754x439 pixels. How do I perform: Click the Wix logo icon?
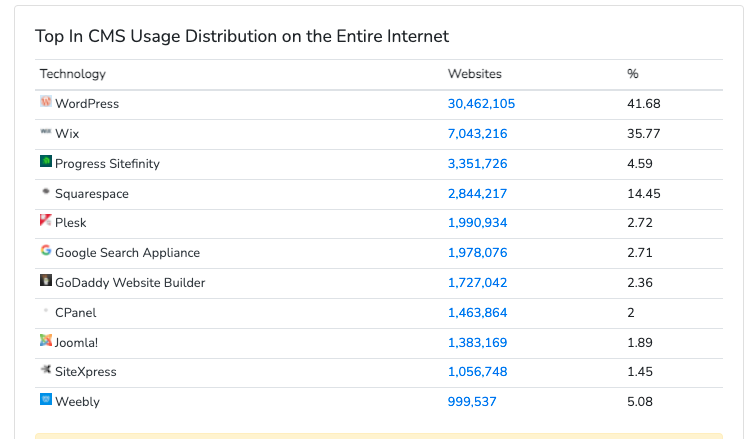[46, 131]
